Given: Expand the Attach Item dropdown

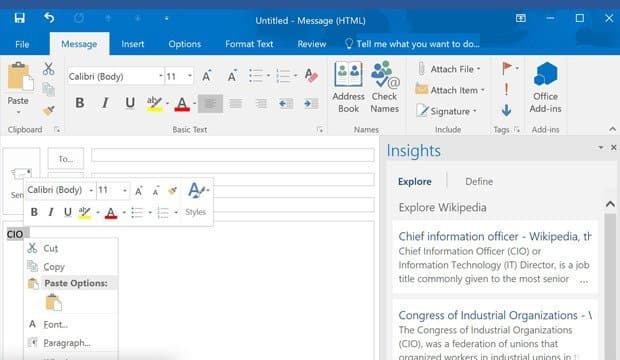Looking at the screenshot, I should pyautogui.click(x=483, y=90).
